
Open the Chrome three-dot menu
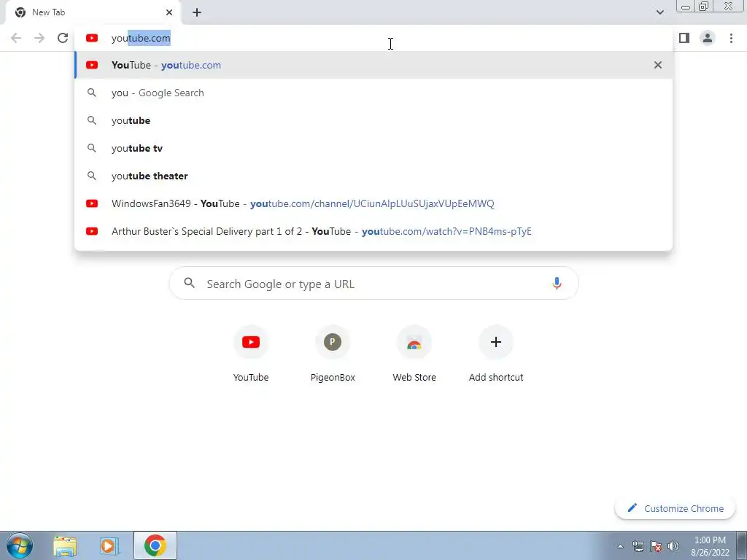point(731,38)
